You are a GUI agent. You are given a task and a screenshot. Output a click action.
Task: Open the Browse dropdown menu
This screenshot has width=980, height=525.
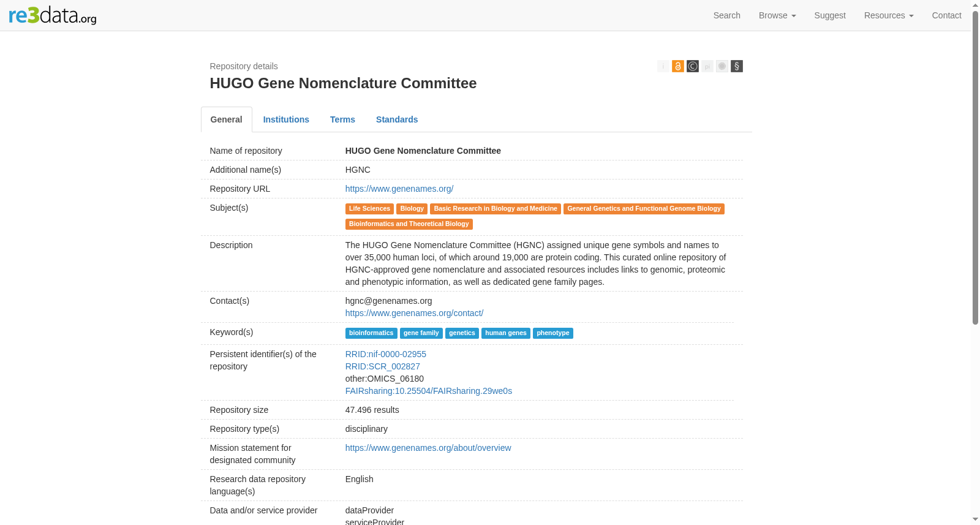[777, 15]
